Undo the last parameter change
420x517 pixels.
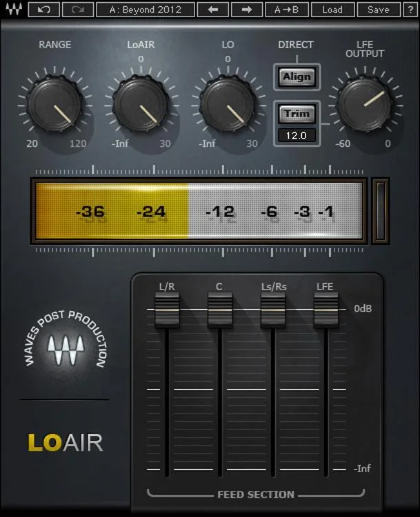(x=43, y=10)
